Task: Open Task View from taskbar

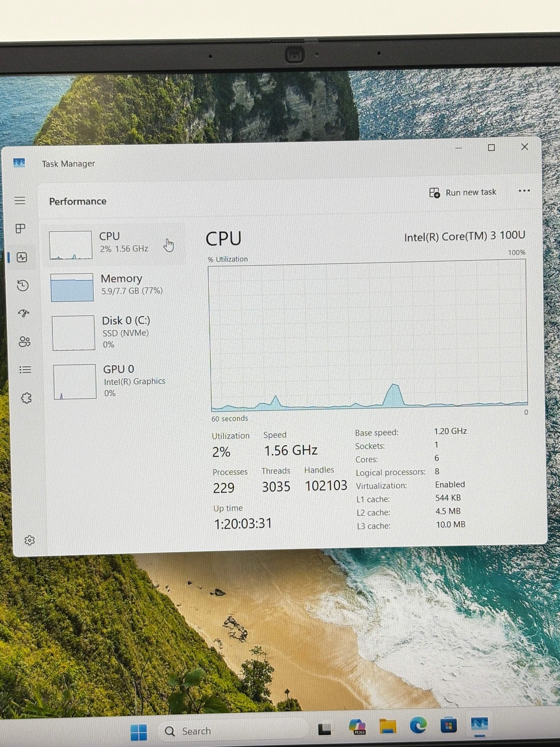Action: point(325,729)
